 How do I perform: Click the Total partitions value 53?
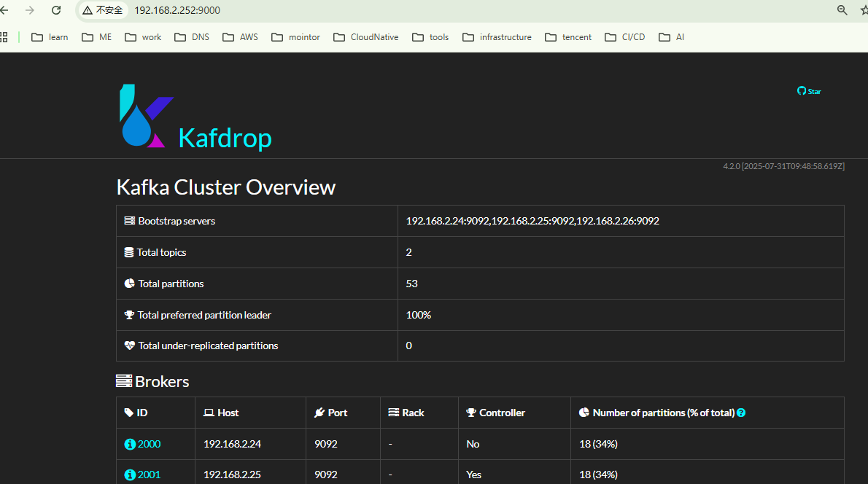tap(412, 284)
